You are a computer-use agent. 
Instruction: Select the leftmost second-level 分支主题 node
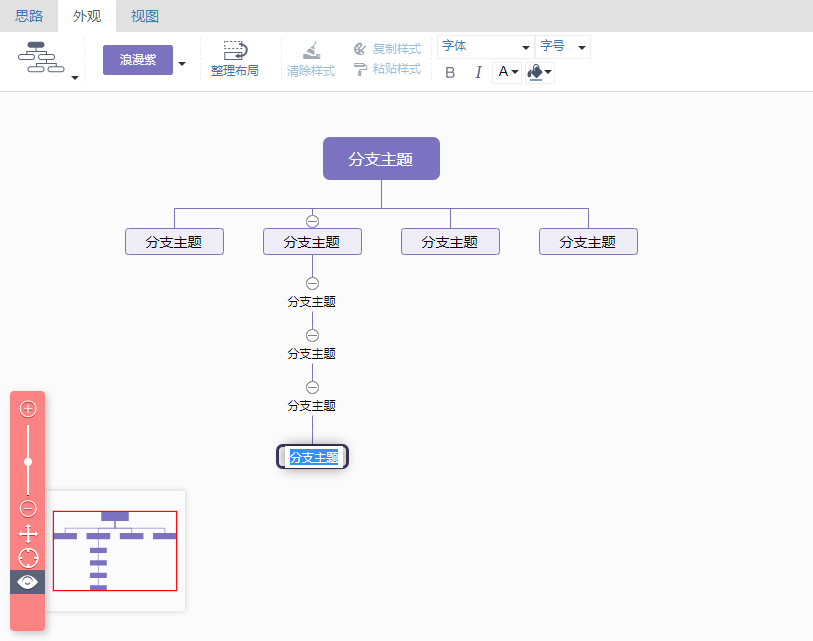174,242
